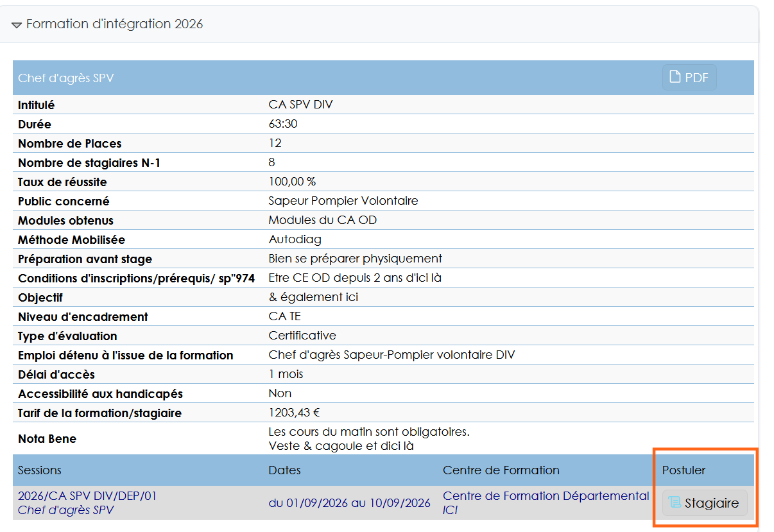Open Centre de Formation Départemental link
Screen dimensions: 774x532
[546, 496]
